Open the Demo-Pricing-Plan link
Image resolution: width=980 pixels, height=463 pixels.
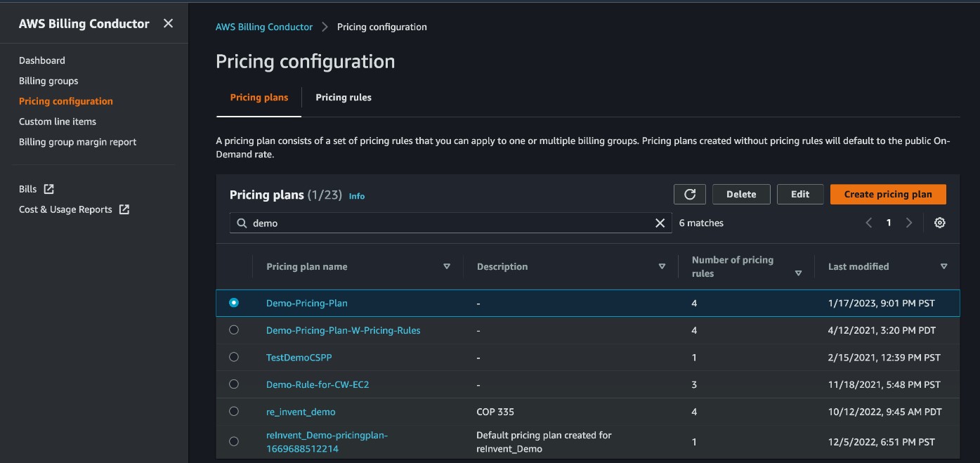(x=307, y=303)
